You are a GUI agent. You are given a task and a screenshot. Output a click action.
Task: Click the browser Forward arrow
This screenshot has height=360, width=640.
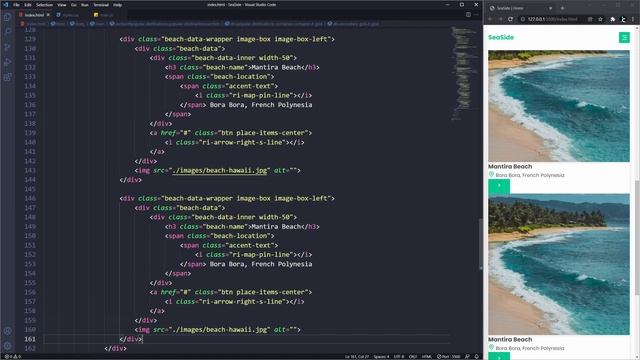pos(500,19)
